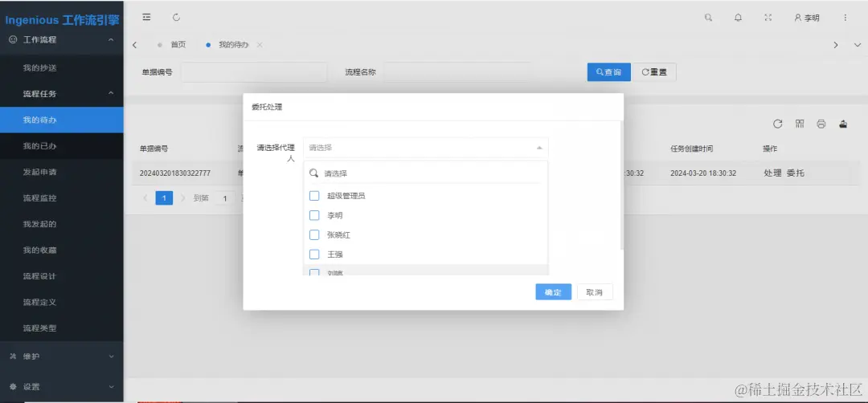This screenshot has width=868, height=403.
Task: Check 张晓红 checkbox
Action: [314, 235]
